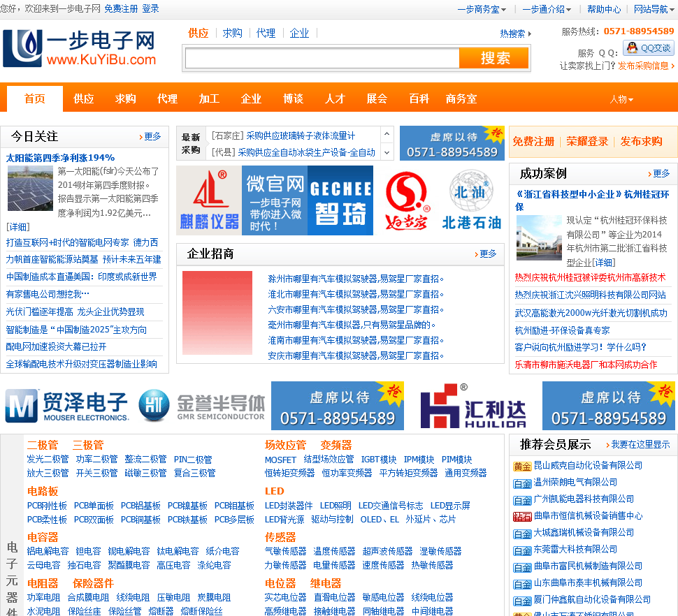
Task: Select the 供应 search tab
Action: click(x=199, y=34)
